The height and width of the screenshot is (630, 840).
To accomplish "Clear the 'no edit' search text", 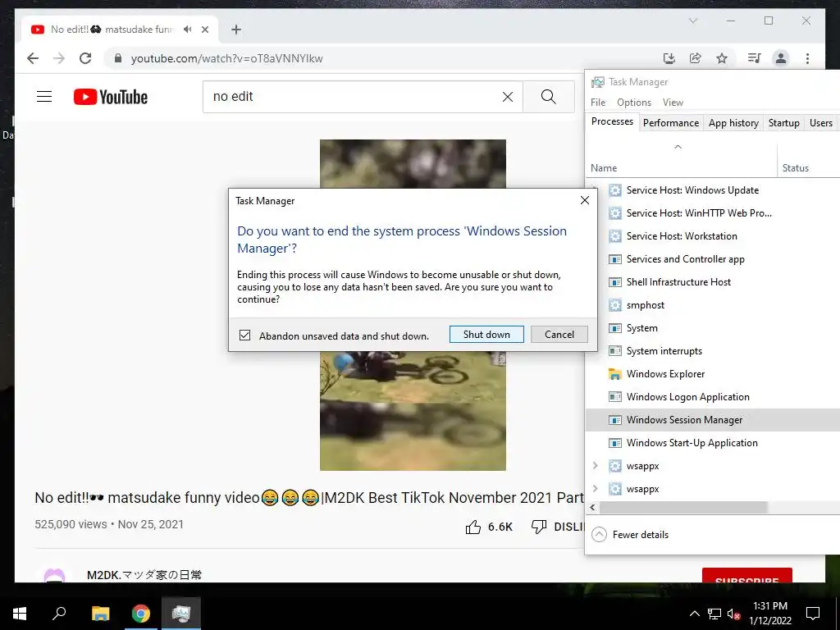I will coord(507,97).
